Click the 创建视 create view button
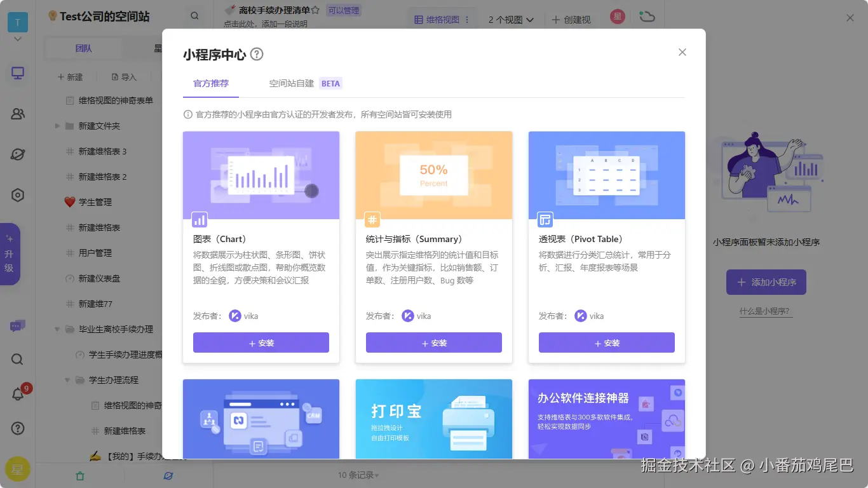 571,20
